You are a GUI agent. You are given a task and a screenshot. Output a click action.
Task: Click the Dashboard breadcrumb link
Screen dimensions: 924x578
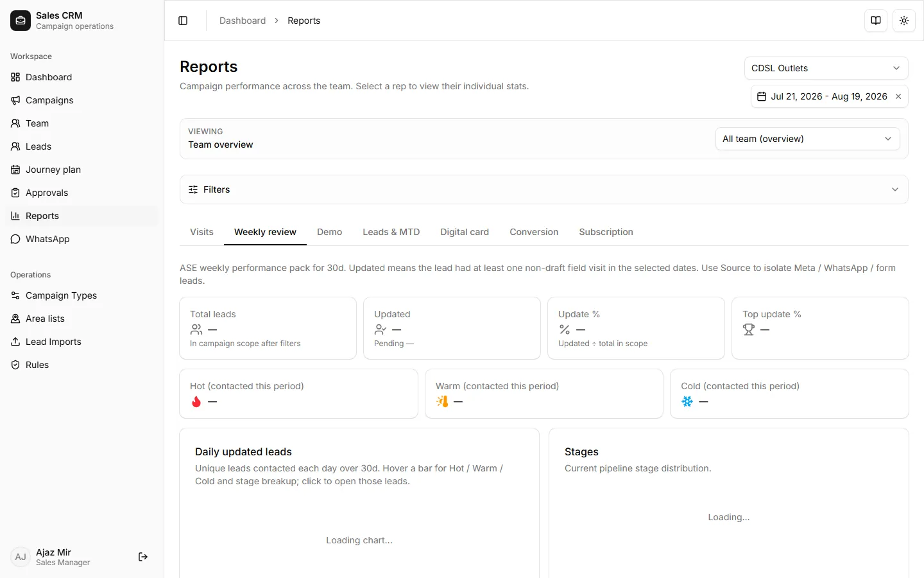(243, 21)
